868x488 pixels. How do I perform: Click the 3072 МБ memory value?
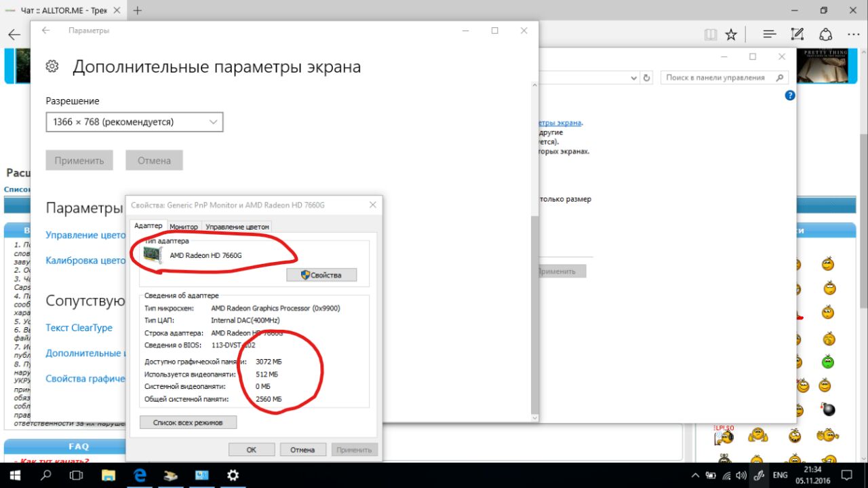click(269, 362)
